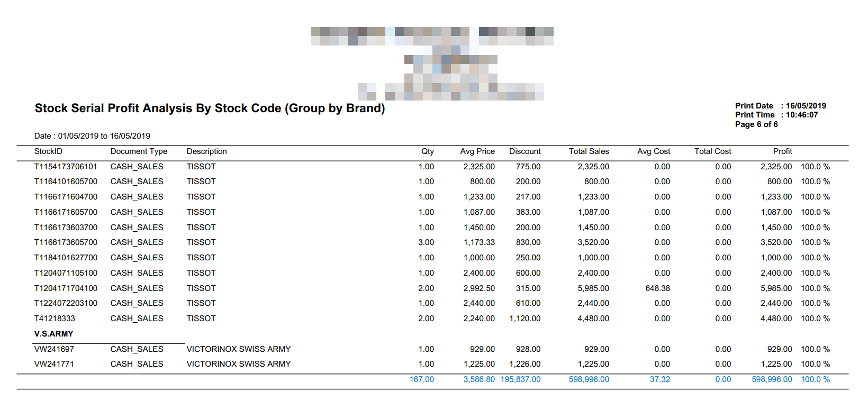The width and height of the screenshot is (868, 409).
Task: Click the Document Type column header
Action: [x=139, y=151]
